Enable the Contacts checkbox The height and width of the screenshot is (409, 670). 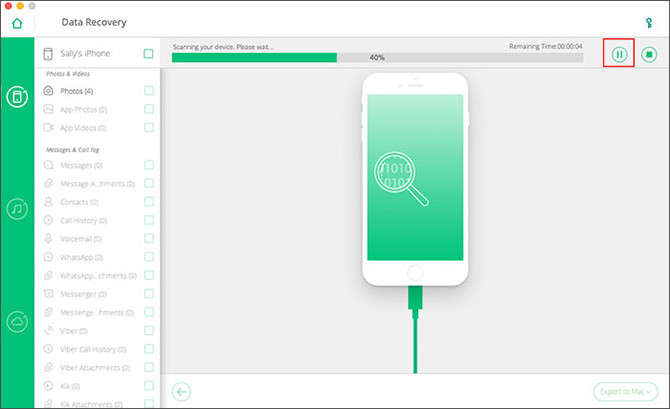pos(148,202)
